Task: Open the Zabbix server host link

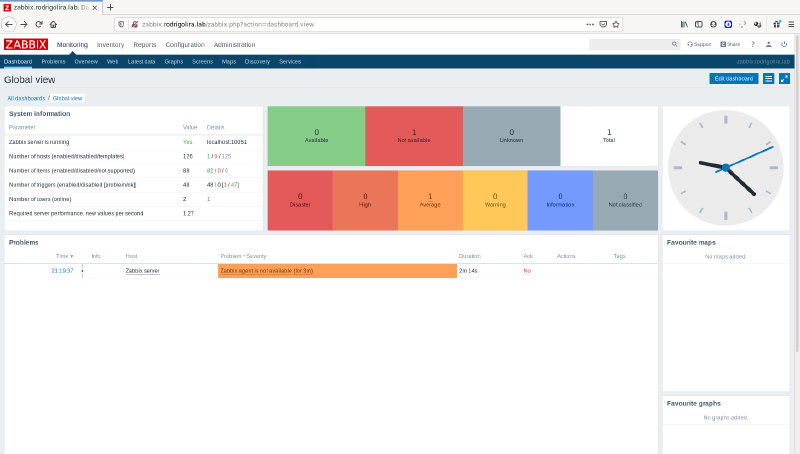Action: pyautogui.click(x=142, y=271)
